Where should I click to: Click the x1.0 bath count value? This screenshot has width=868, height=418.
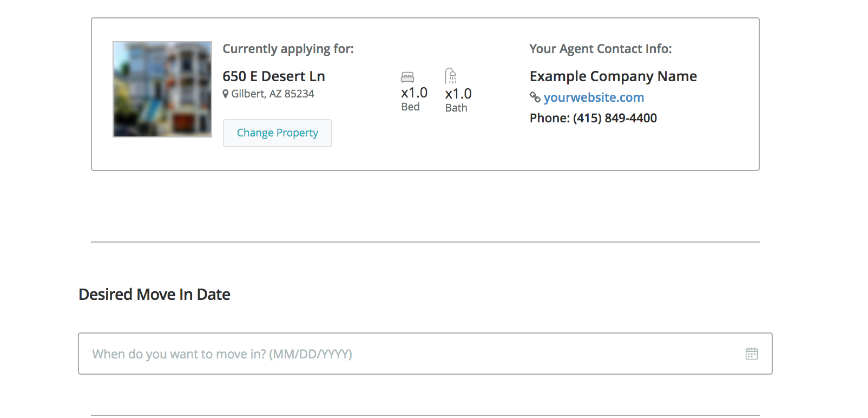click(x=458, y=94)
